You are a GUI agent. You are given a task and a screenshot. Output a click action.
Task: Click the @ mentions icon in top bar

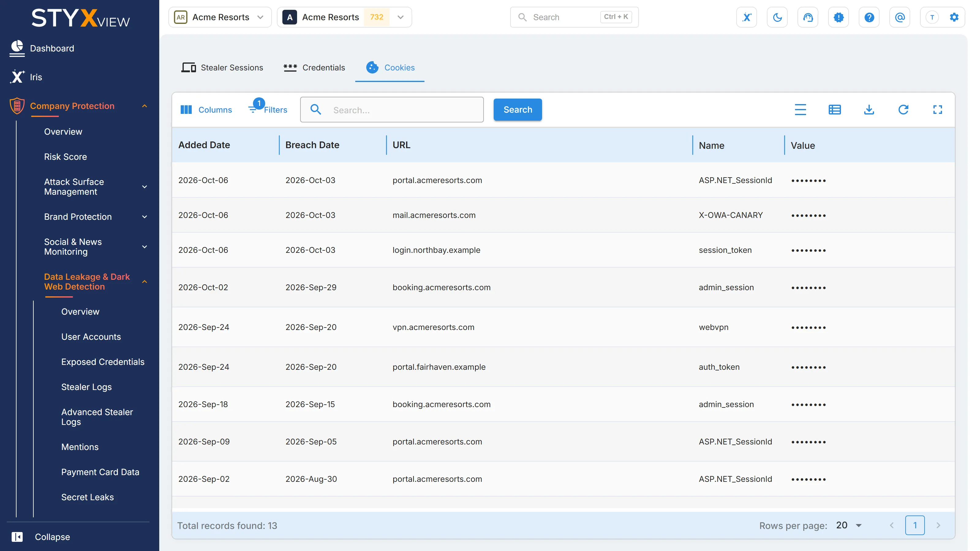[x=900, y=17]
